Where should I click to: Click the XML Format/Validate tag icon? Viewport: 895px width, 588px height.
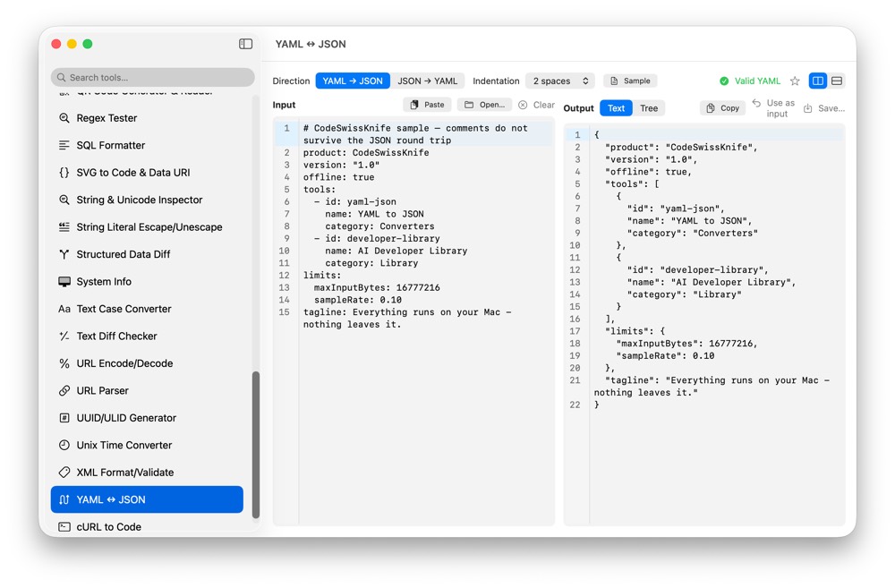(64, 473)
